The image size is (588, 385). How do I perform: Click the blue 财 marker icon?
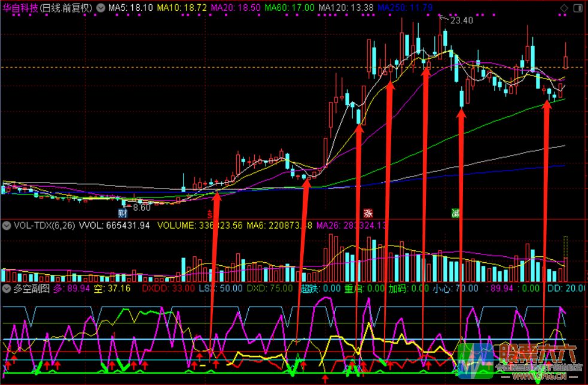click(x=123, y=213)
